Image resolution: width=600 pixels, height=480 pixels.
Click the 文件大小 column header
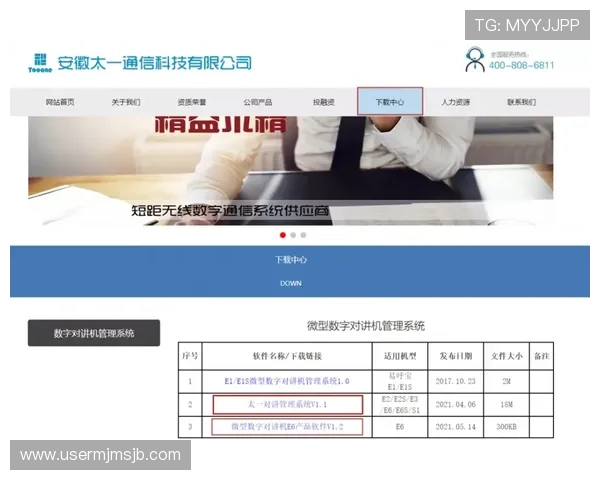507,356
